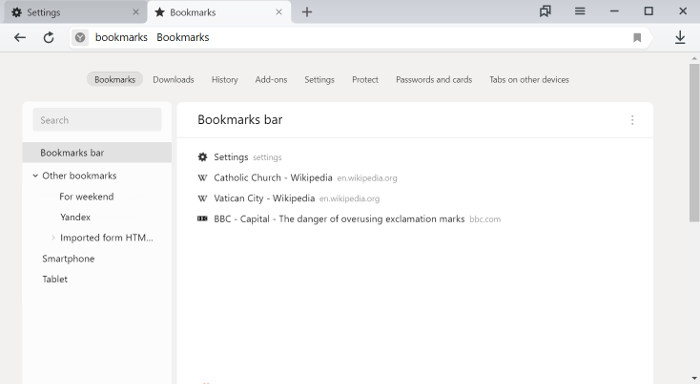
Task: Go to Passwords and cards section
Action: click(434, 79)
